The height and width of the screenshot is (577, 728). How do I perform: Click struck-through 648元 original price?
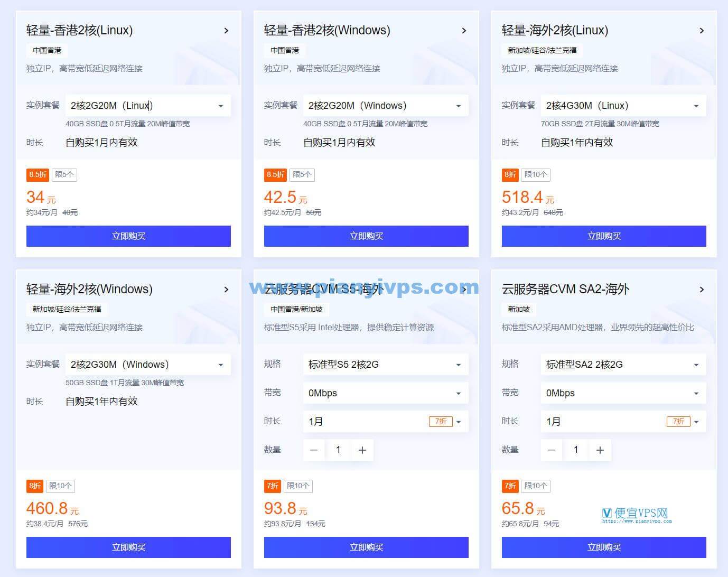(553, 213)
